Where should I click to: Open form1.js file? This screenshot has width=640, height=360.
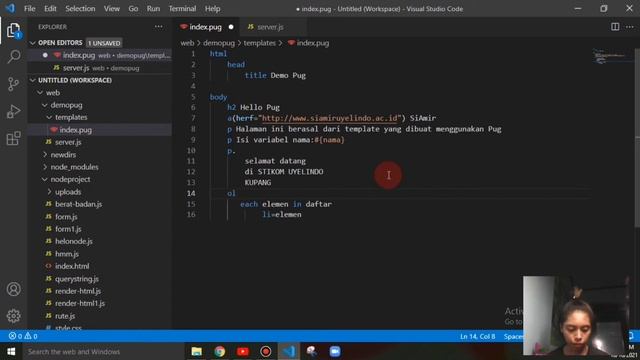100,229
